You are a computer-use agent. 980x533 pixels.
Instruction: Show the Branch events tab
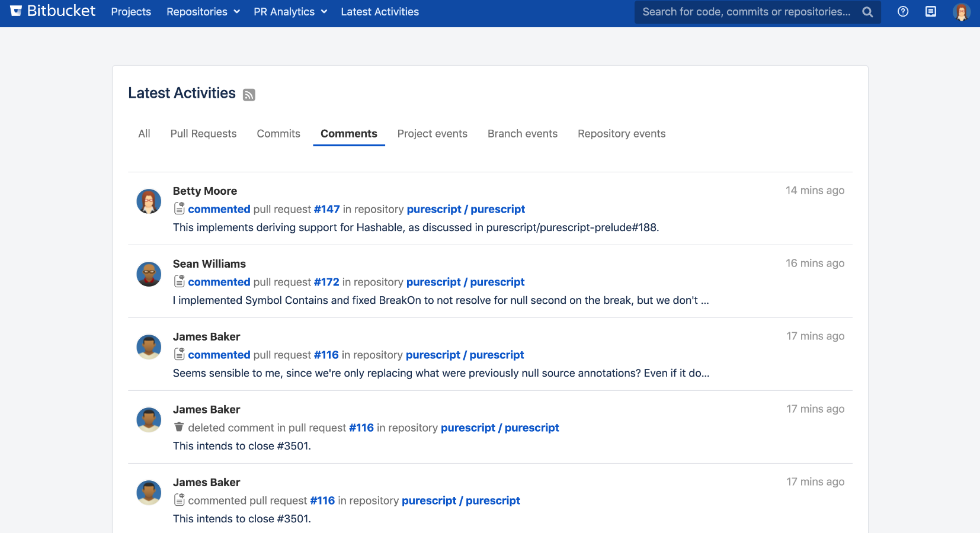(x=522, y=134)
